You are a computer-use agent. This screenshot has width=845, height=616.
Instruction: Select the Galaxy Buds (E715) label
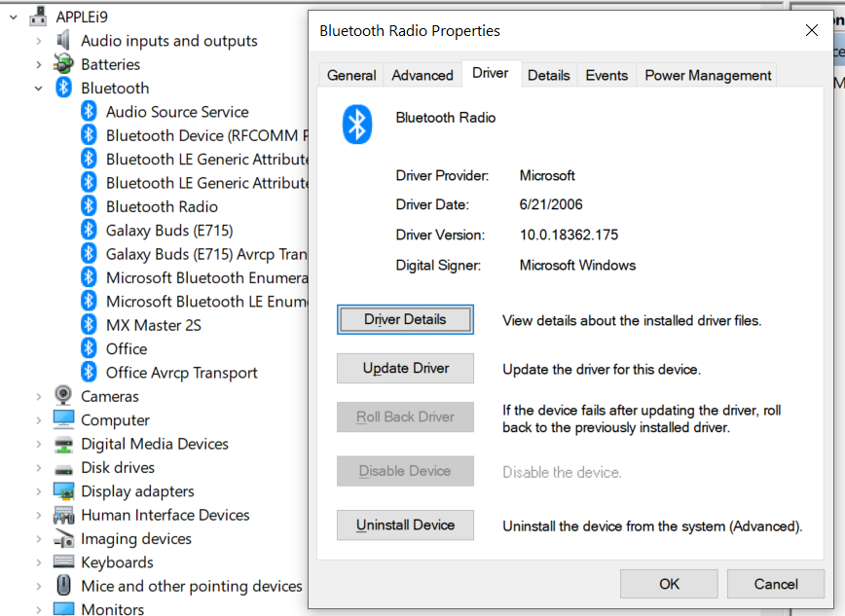click(x=169, y=230)
